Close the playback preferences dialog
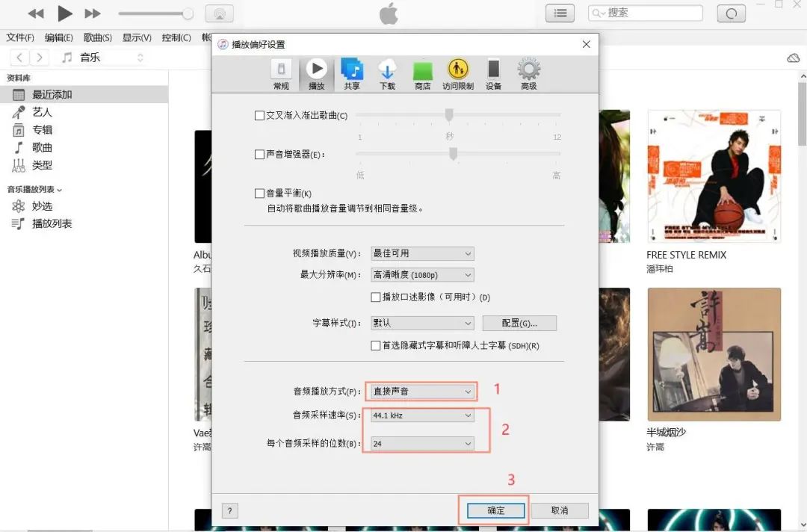This screenshot has height=532, width=807. [587, 44]
